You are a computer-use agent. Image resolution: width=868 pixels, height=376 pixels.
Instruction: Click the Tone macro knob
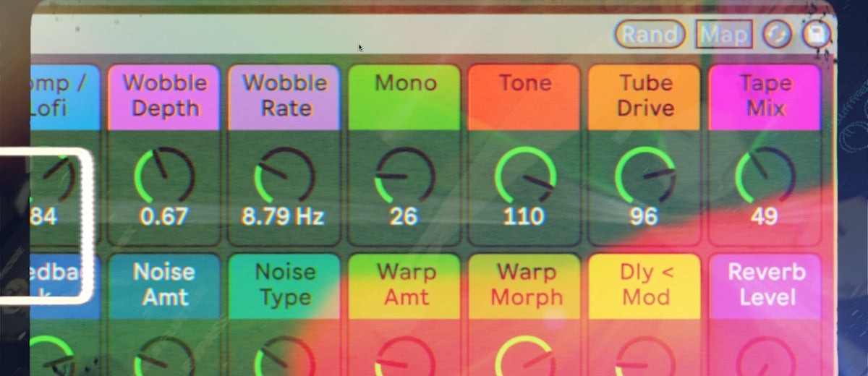(x=524, y=176)
